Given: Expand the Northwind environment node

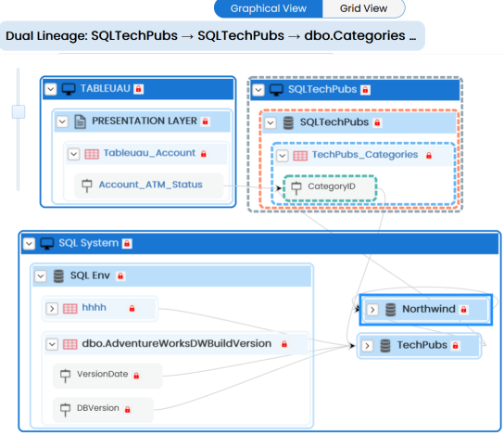Looking at the screenshot, I should 372,310.
